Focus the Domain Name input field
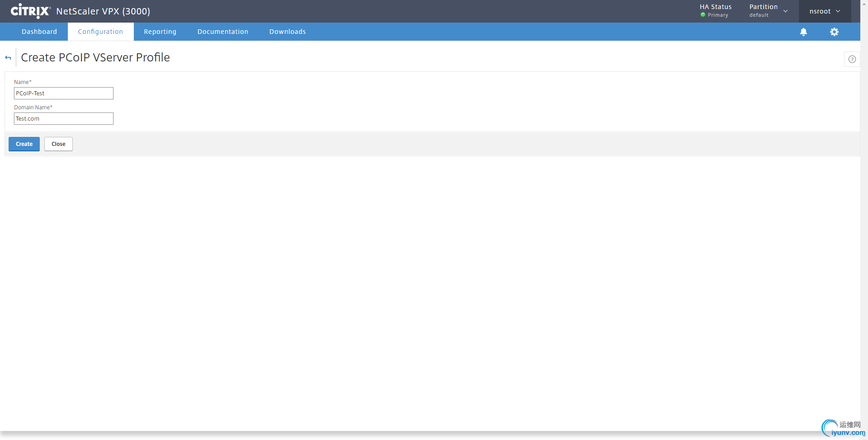The height and width of the screenshot is (440, 868). point(64,119)
